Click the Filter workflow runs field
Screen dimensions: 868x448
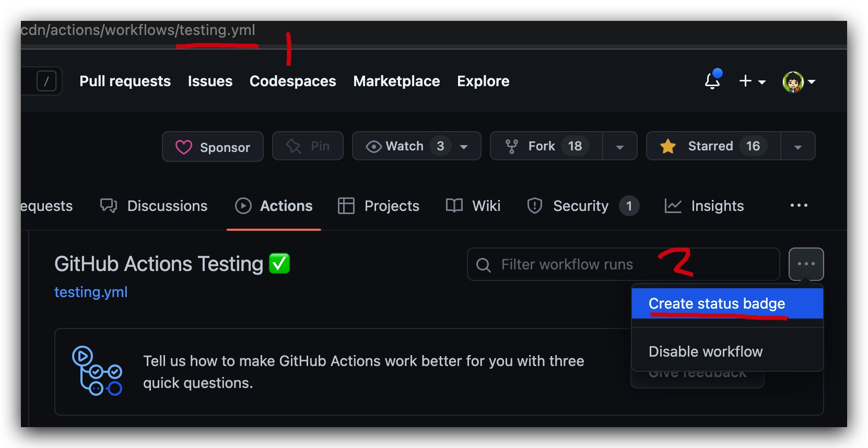click(623, 264)
